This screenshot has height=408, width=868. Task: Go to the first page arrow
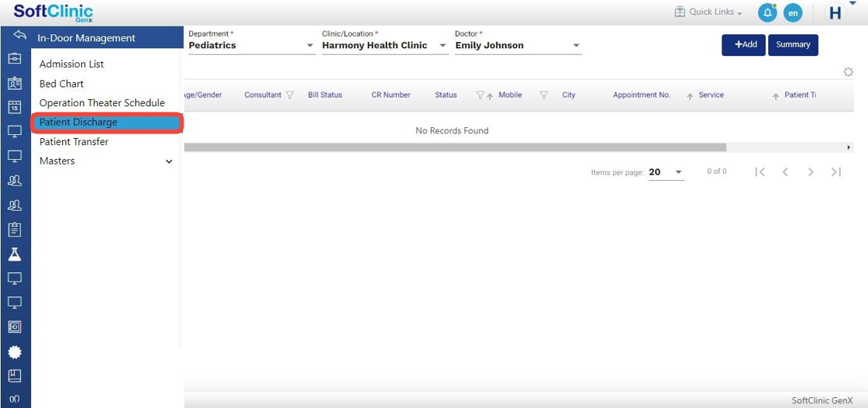coord(759,172)
